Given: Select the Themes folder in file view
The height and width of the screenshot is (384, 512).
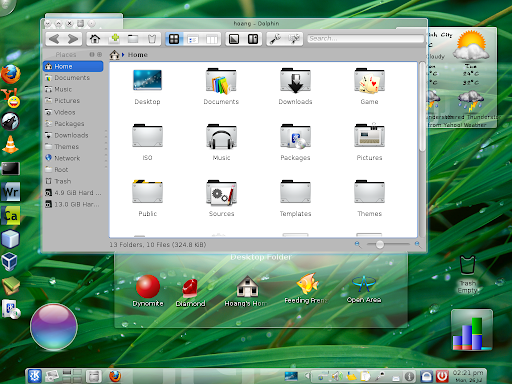Looking at the screenshot, I should (x=369, y=192).
